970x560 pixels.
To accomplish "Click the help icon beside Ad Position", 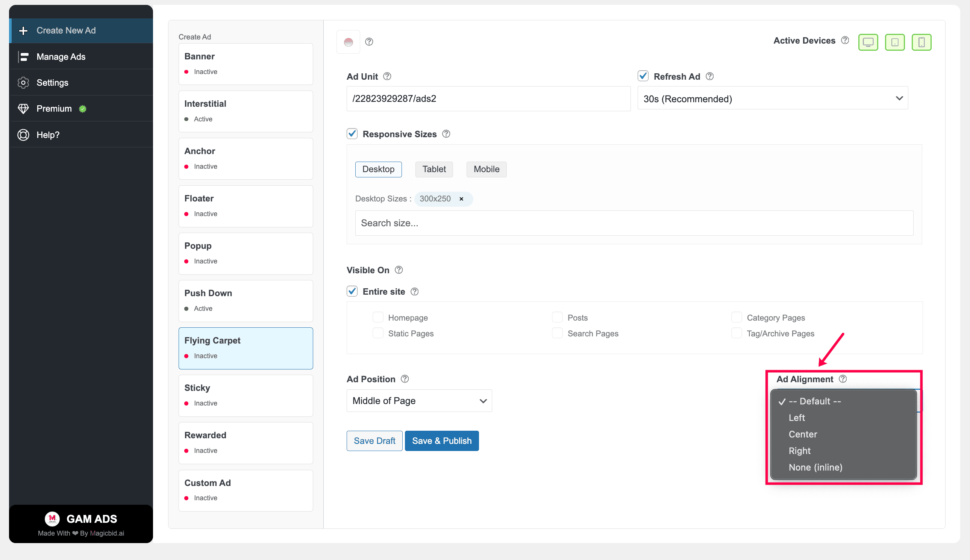I will point(405,379).
